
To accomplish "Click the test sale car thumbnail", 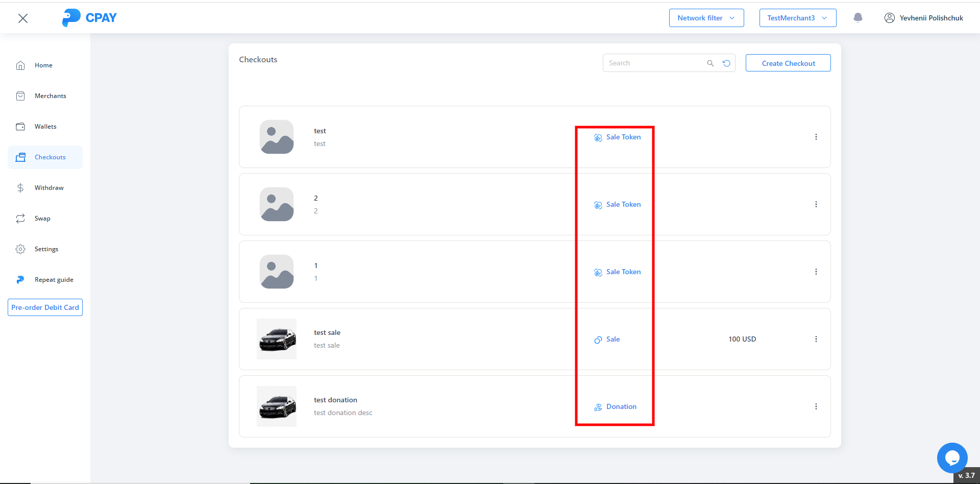I will click(277, 339).
